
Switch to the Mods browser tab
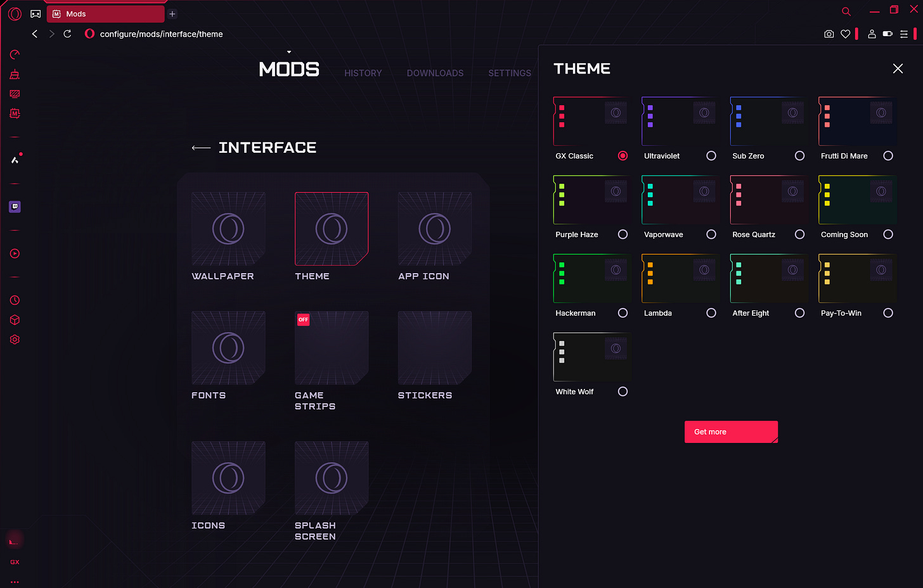point(105,13)
